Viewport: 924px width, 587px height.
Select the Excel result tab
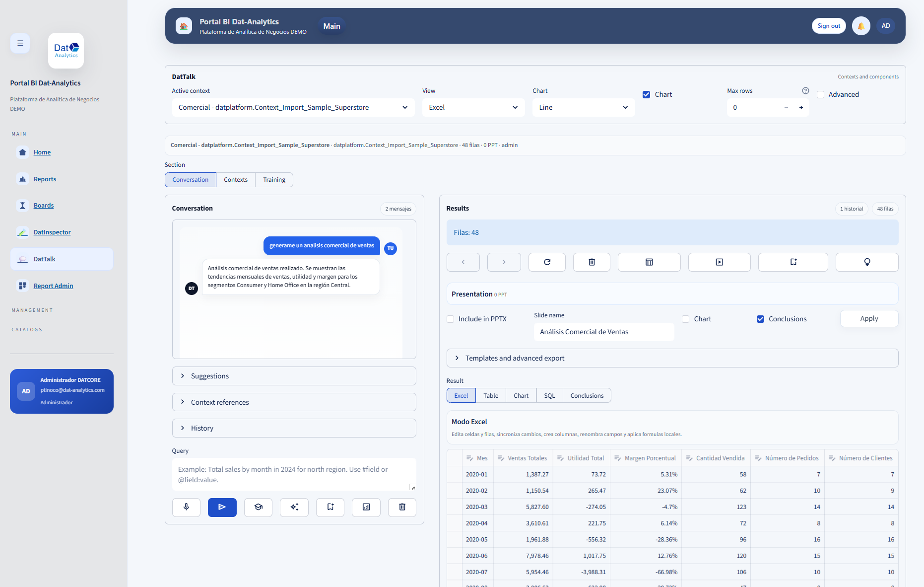pyautogui.click(x=461, y=395)
